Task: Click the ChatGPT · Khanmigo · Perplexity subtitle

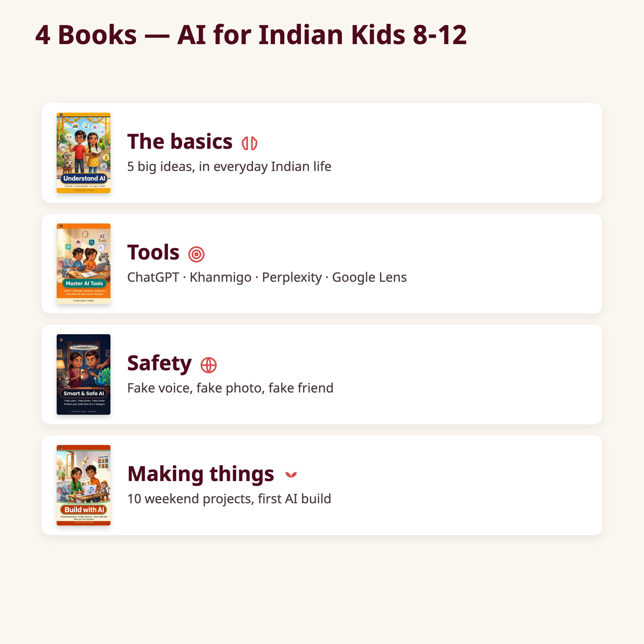Action: [x=267, y=277]
